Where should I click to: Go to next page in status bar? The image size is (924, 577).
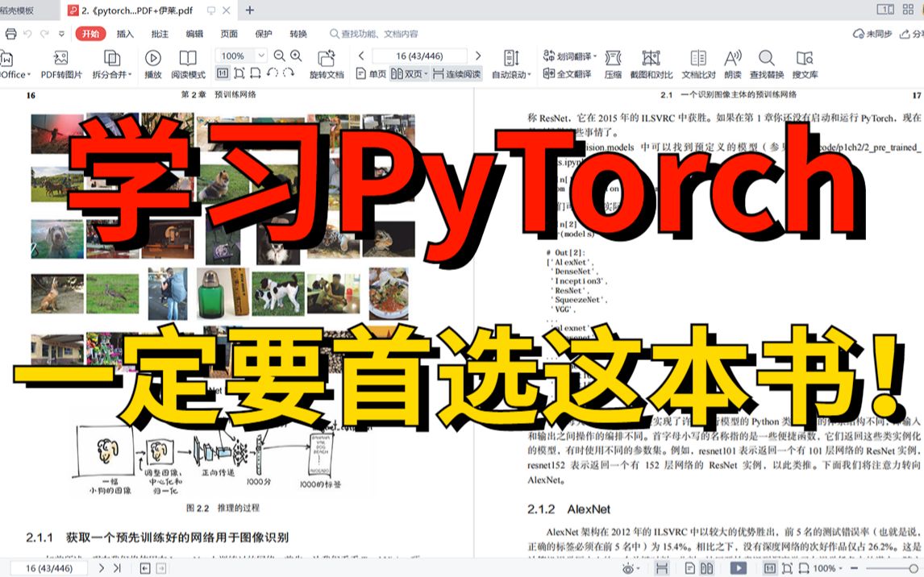pos(102,568)
